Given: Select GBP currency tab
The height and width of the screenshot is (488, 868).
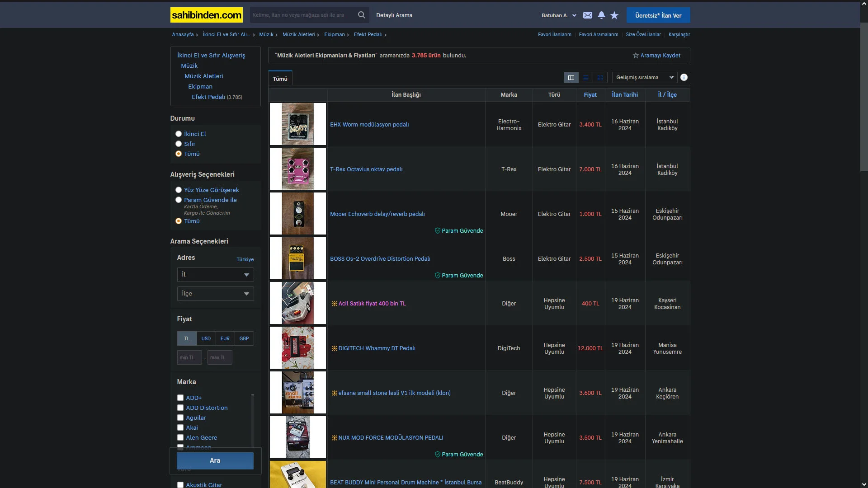Looking at the screenshot, I should (244, 338).
